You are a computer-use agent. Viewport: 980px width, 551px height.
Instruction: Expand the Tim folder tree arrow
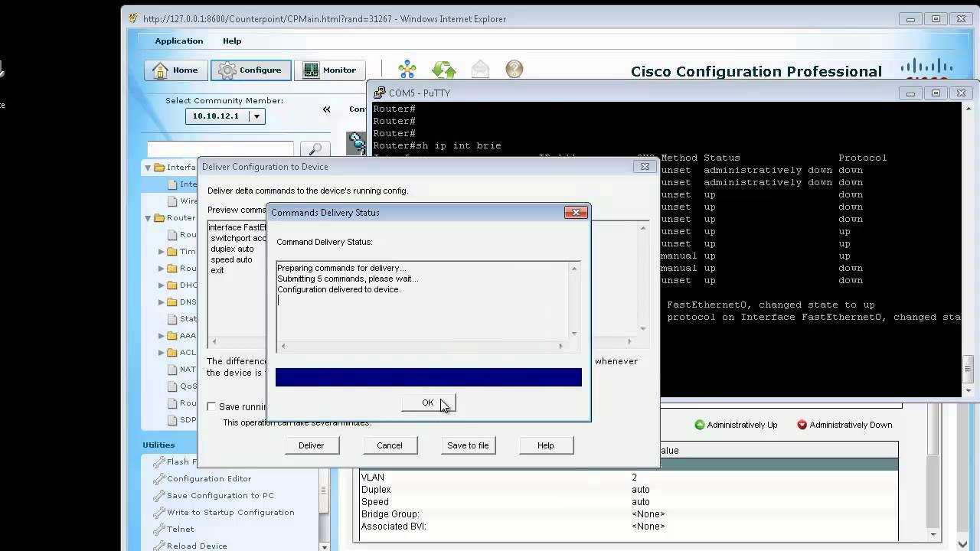(162, 252)
